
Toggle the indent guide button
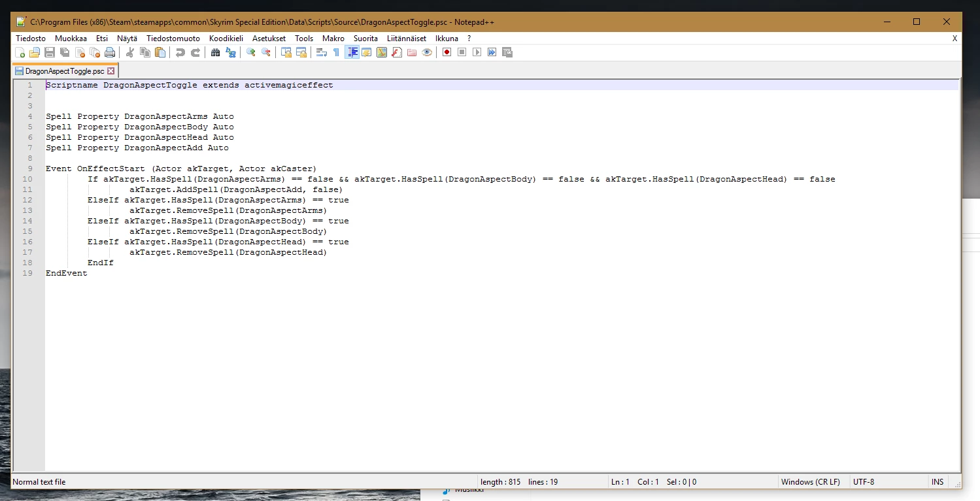coord(352,52)
